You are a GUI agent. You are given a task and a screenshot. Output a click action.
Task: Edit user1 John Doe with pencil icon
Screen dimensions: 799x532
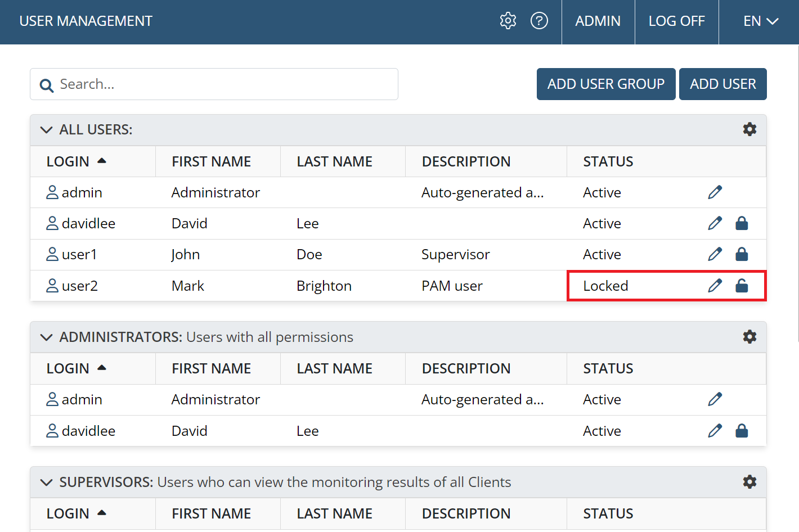715,254
